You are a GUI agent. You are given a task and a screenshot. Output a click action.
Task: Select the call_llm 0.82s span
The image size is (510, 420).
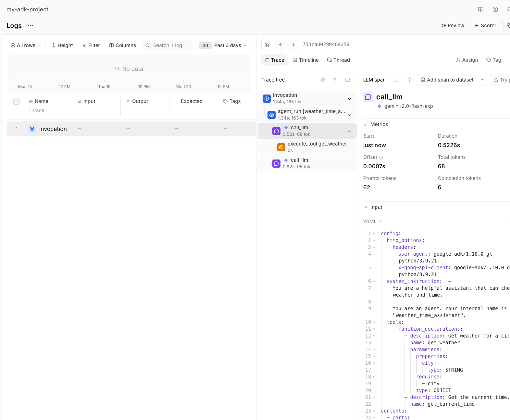[307, 163]
